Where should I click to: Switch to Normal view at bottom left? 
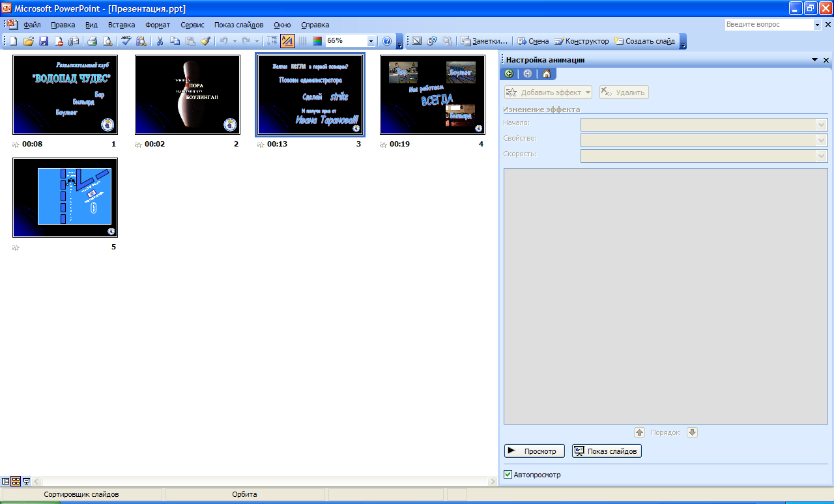(x=6, y=481)
